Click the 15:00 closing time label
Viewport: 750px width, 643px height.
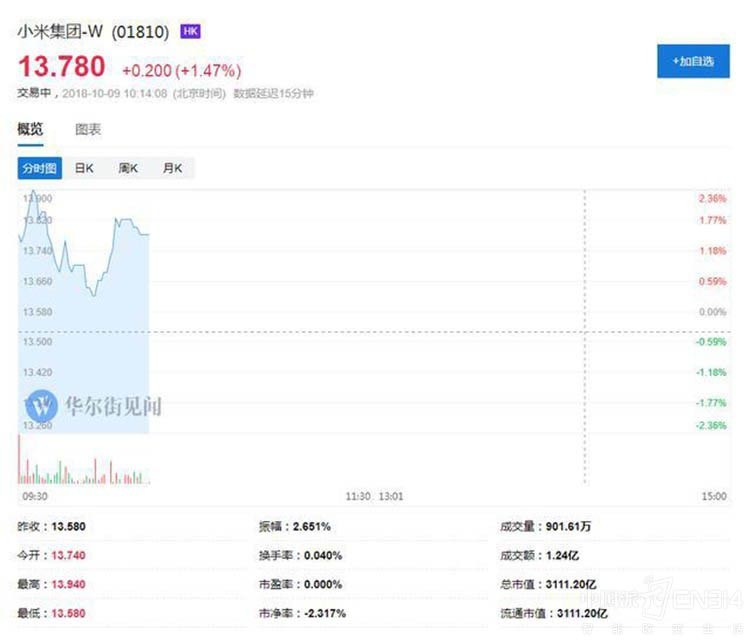pos(713,496)
